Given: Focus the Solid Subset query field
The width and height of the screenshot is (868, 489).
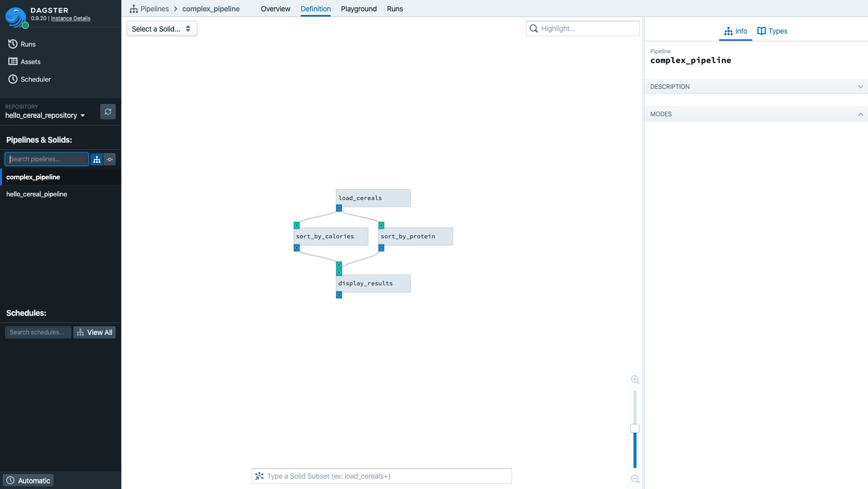Looking at the screenshot, I should [382, 476].
